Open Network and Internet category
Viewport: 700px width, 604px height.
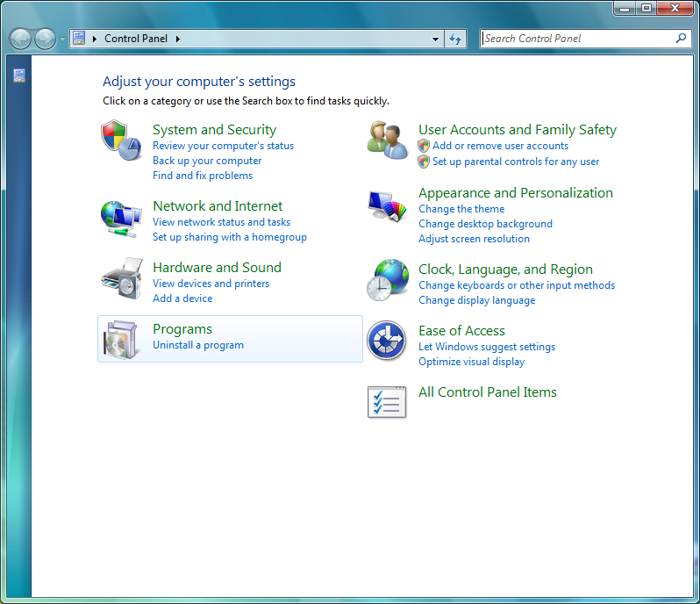(218, 206)
